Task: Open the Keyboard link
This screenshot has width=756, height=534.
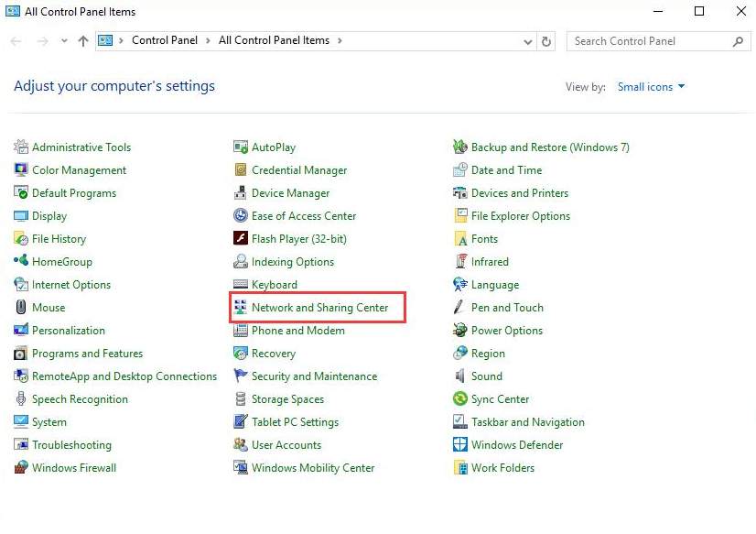Action: coord(275,285)
